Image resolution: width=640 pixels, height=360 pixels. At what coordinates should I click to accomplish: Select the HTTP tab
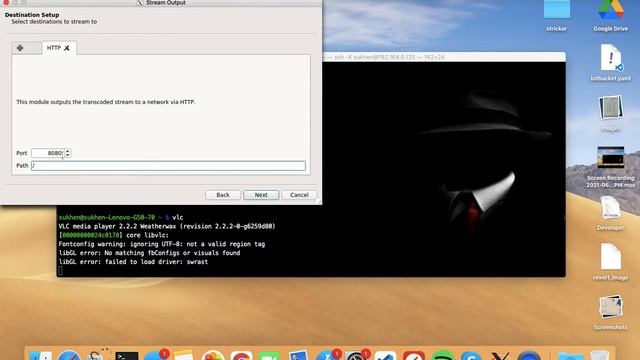tap(54, 48)
